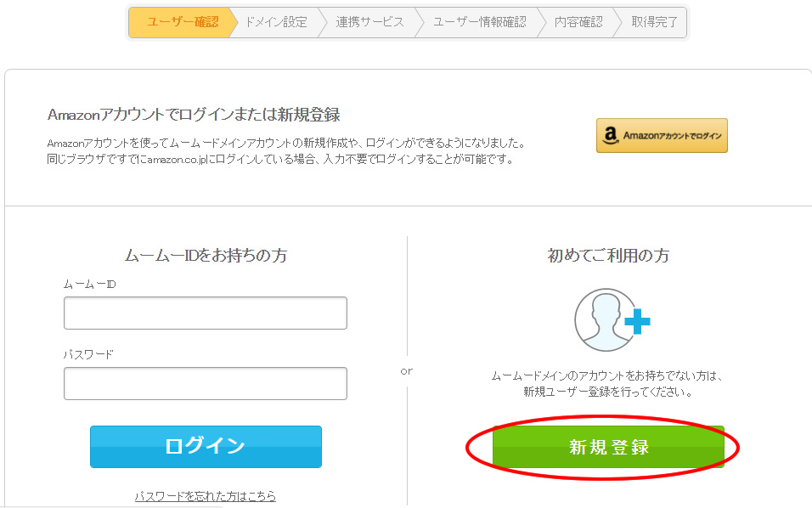Click the 初めてご利用の方 heading
This screenshot has height=508, width=812.
606,255
